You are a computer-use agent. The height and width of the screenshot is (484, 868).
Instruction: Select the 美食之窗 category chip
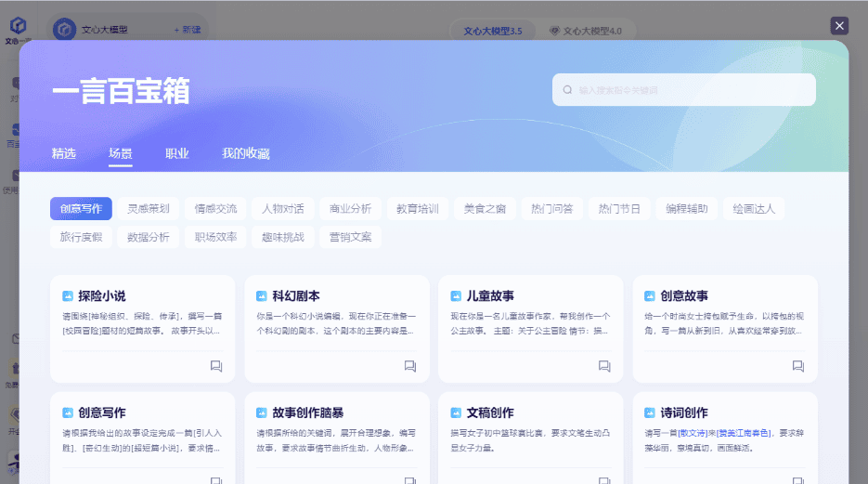pyautogui.click(x=485, y=209)
